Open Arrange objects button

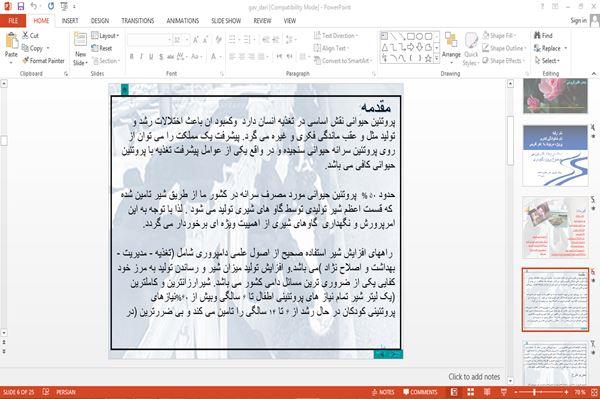click(x=451, y=46)
